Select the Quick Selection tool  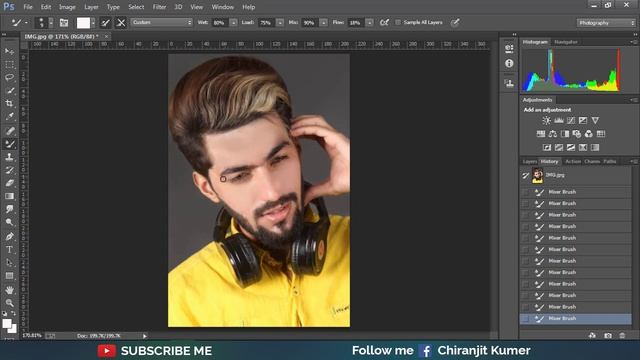(9, 90)
